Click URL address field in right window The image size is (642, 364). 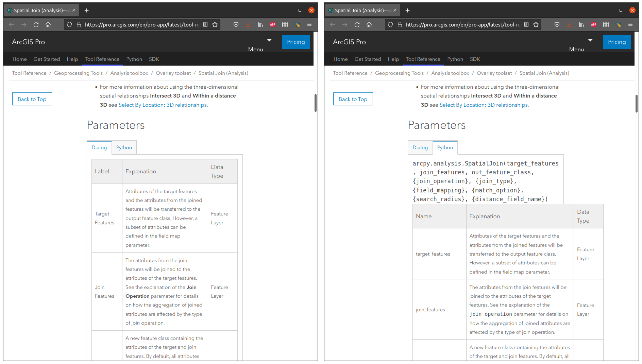pyautogui.click(x=463, y=24)
